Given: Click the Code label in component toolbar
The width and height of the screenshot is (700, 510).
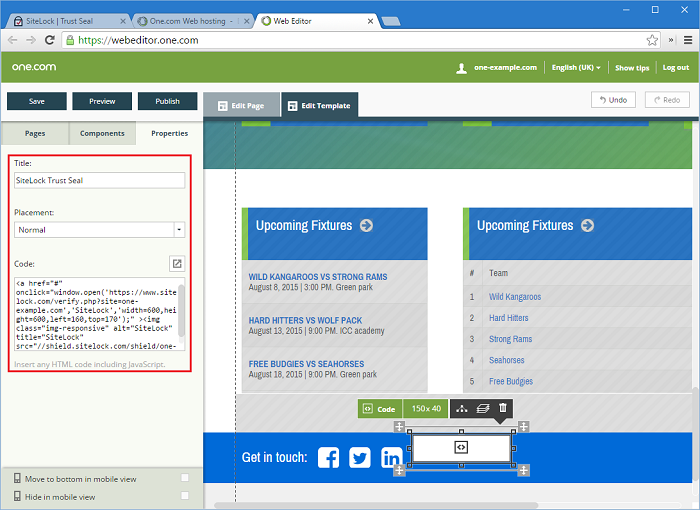Looking at the screenshot, I should pyautogui.click(x=380, y=409).
